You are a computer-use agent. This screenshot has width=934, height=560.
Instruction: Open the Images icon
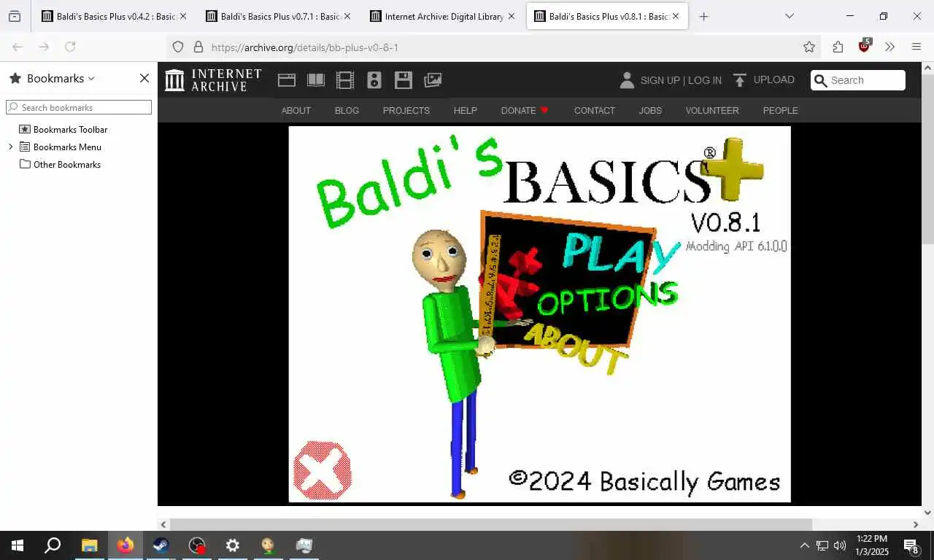point(433,79)
